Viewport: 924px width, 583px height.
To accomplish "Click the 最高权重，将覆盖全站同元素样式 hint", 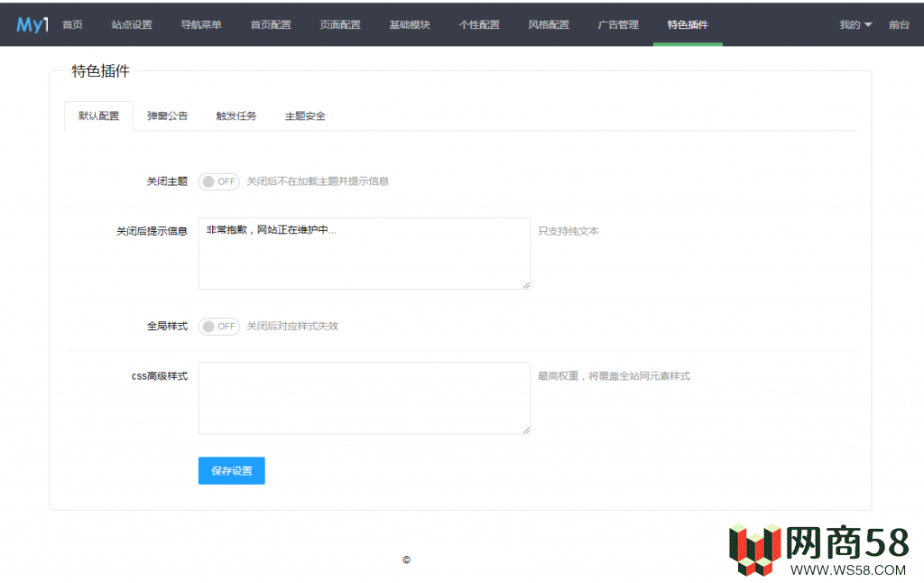I will (614, 376).
